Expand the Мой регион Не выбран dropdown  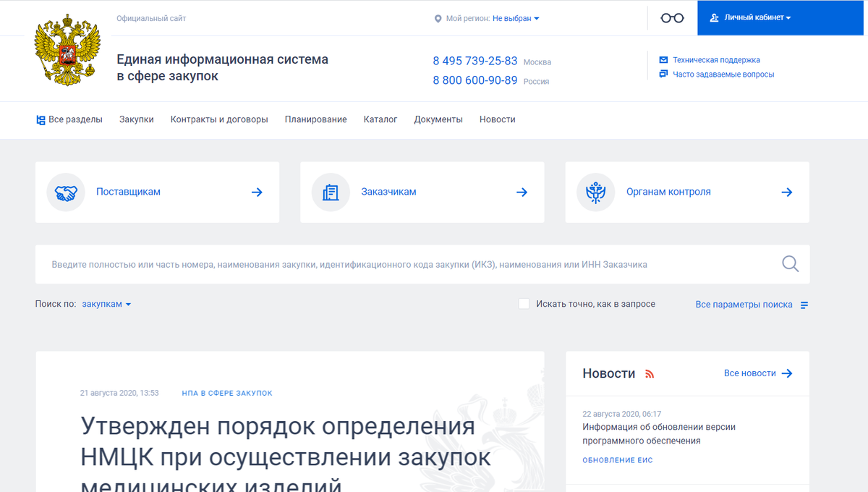pyautogui.click(x=516, y=19)
